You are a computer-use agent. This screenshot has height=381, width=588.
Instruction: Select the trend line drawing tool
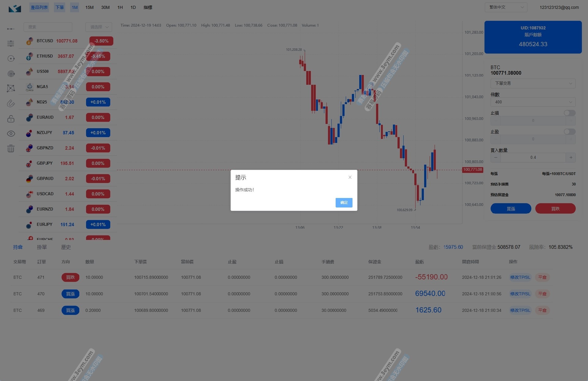[x=11, y=29]
